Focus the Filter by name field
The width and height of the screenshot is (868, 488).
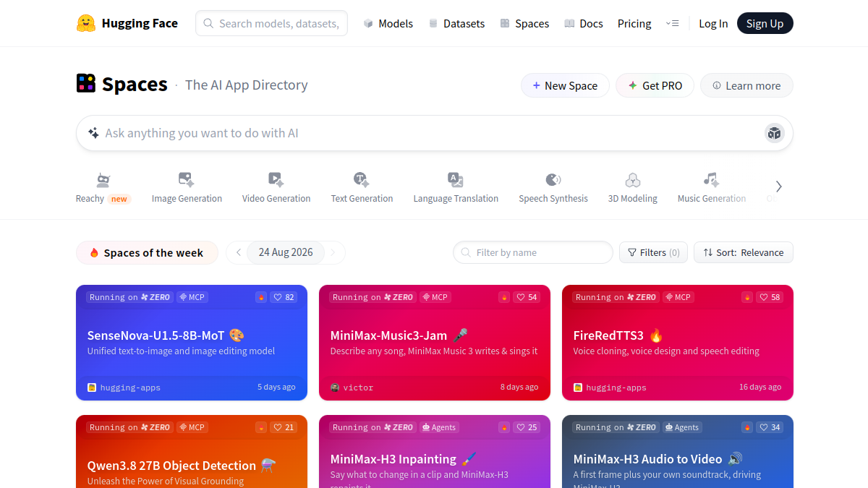coord(533,252)
